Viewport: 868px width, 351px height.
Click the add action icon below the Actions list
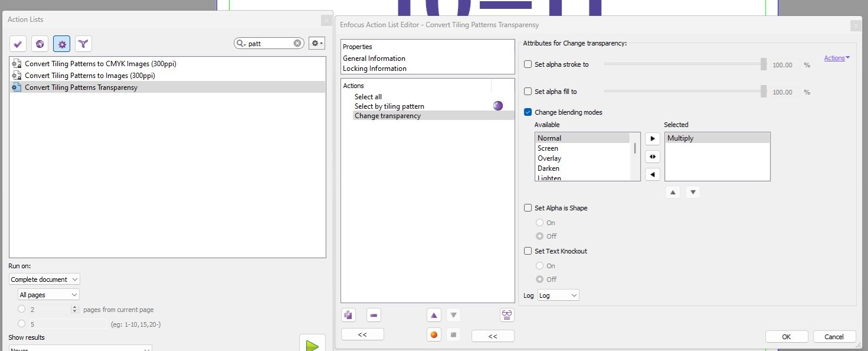[349, 315]
